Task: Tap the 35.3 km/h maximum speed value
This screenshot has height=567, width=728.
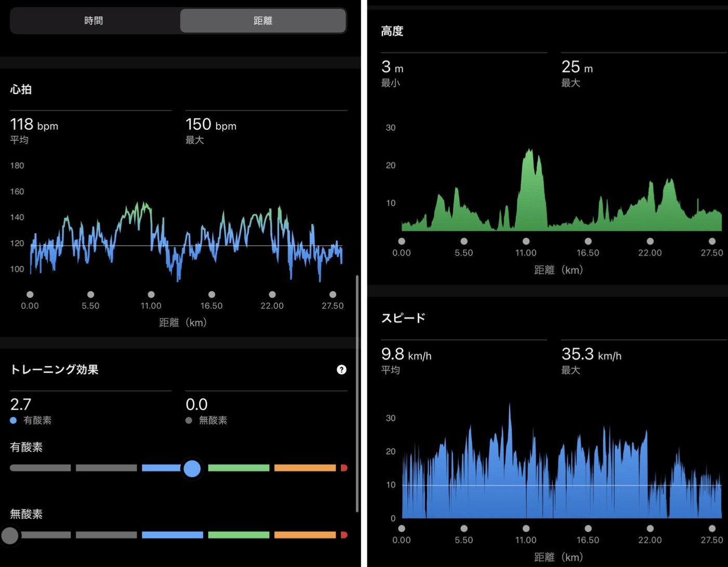Action: click(x=577, y=354)
